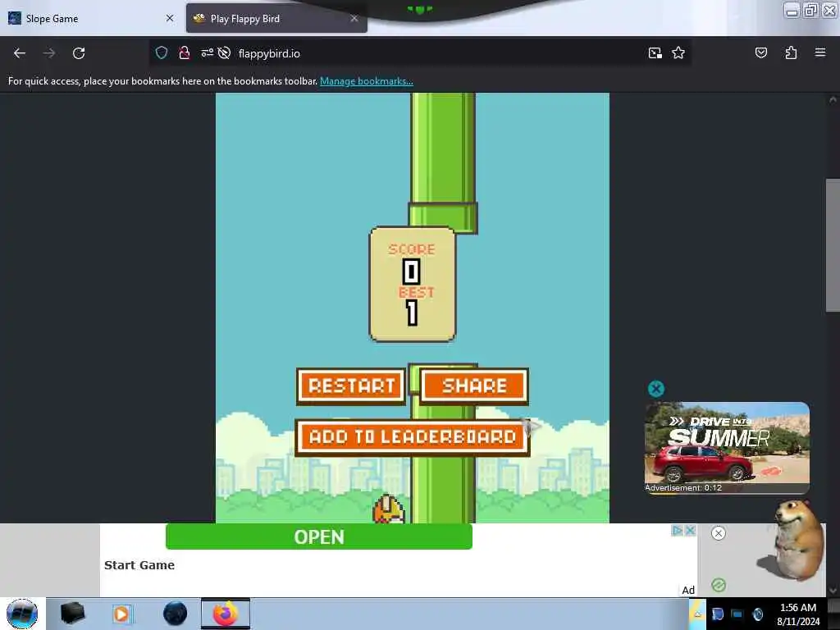Screen dimensions: 840x630
Task: Open the Manage bookmarks link
Action: coord(367,81)
